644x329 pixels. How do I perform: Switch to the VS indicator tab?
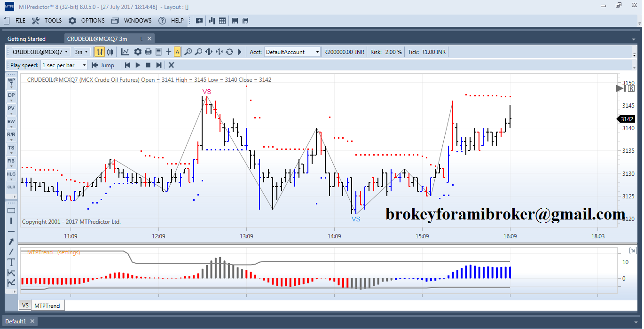click(25, 305)
